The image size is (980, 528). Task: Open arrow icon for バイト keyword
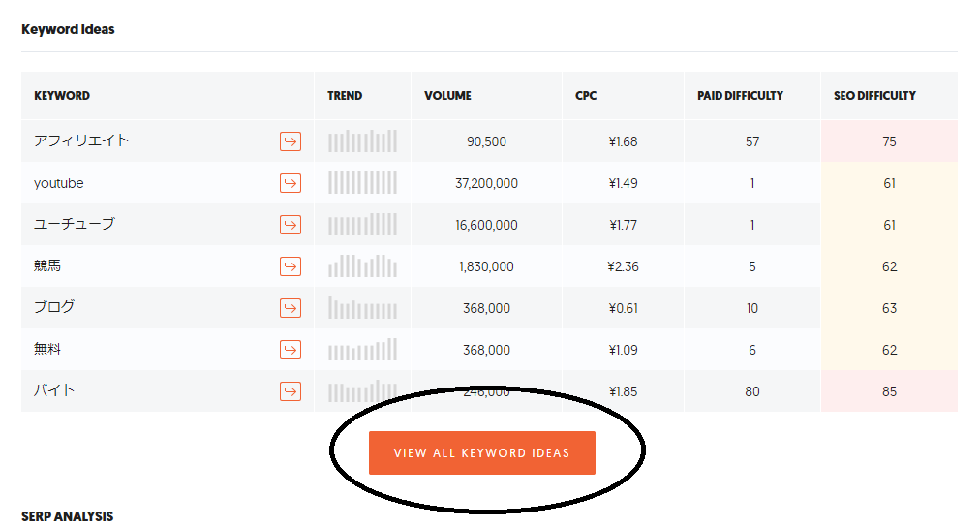pyautogui.click(x=290, y=391)
